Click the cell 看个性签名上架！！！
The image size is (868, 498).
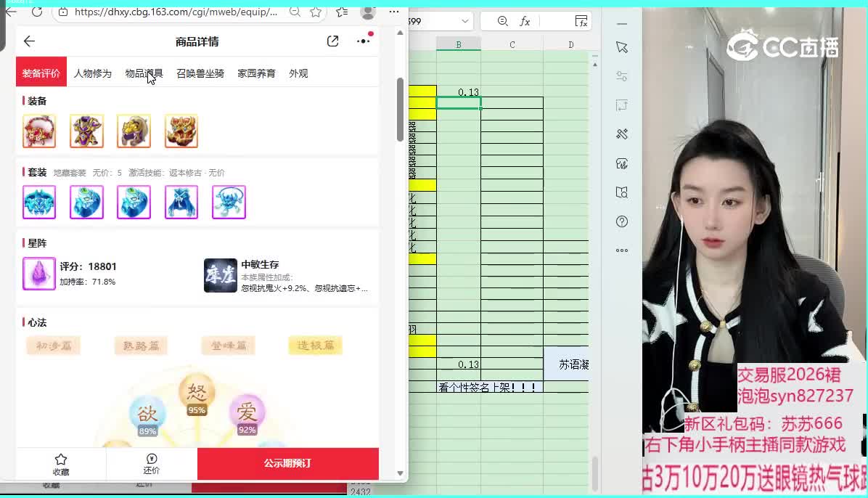pyautogui.click(x=489, y=387)
